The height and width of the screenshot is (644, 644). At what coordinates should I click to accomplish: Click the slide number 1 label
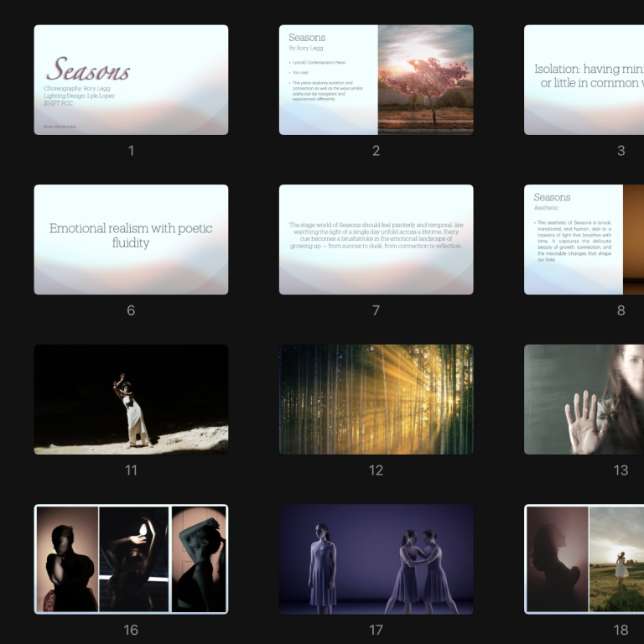point(131,151)
